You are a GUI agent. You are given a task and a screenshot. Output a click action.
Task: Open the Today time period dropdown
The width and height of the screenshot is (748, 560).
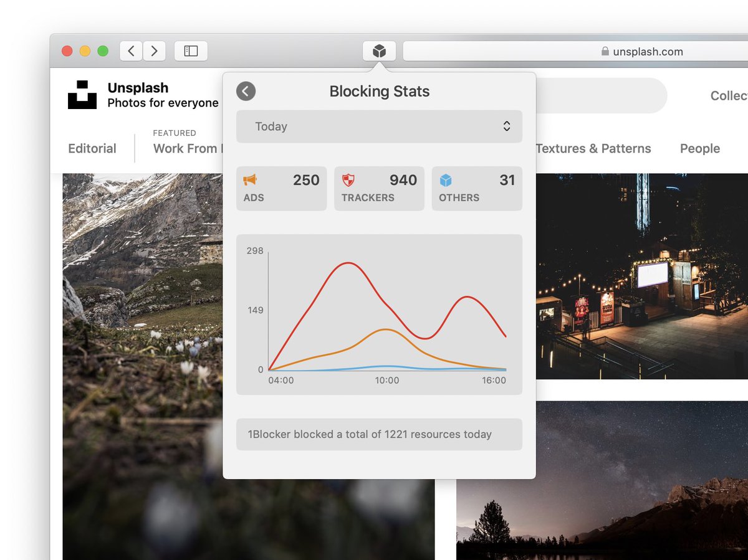pyautogui.click(x=379, y=126)
